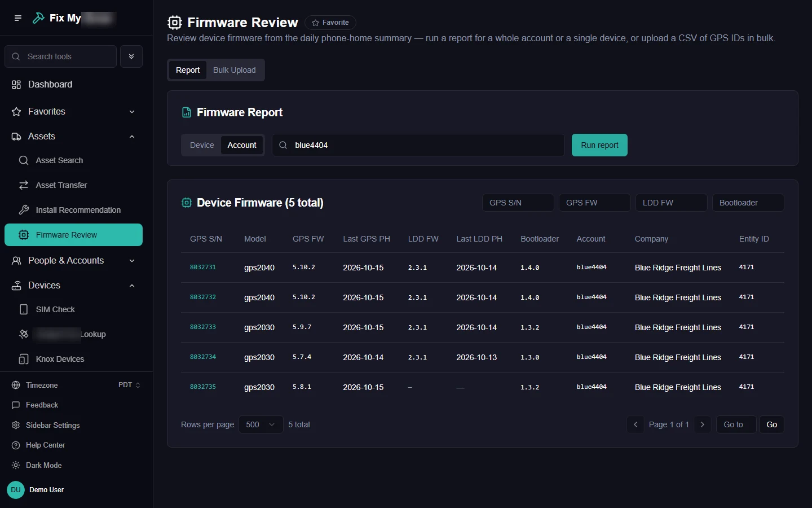Open GPS serial link 8032731
Image resolution: width=812 pixels, height=508 pixels.
[x=203, y=267]
